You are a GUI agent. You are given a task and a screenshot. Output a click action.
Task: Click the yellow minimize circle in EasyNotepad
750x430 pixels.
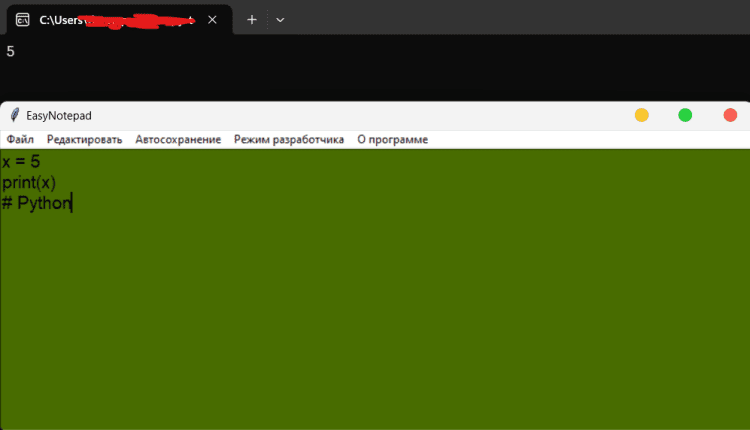point(641,115)
